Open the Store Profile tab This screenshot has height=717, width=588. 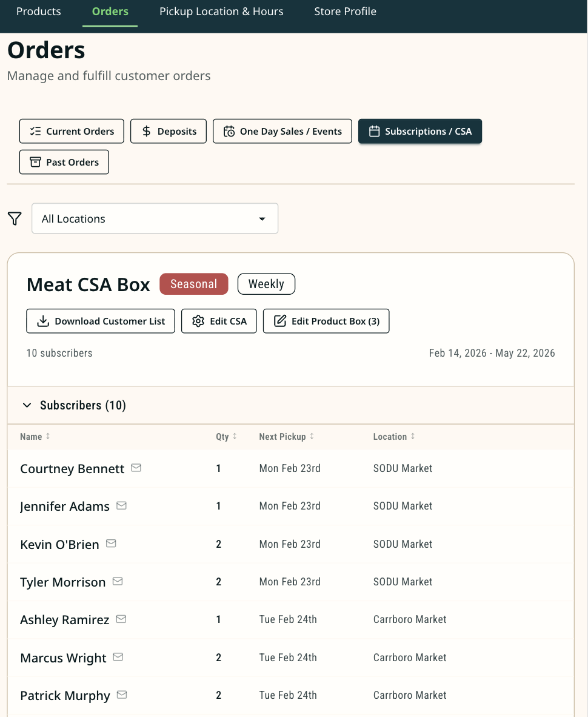coord(345,11)
